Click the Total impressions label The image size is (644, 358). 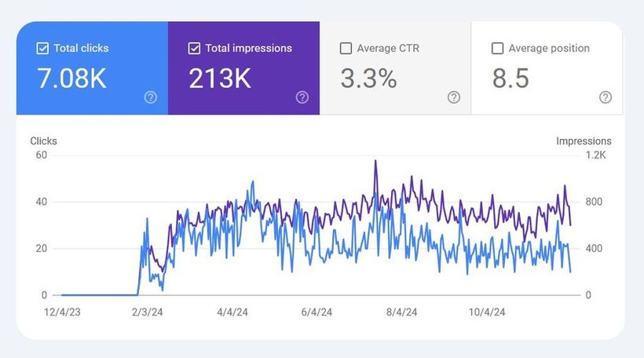[248, 48]
